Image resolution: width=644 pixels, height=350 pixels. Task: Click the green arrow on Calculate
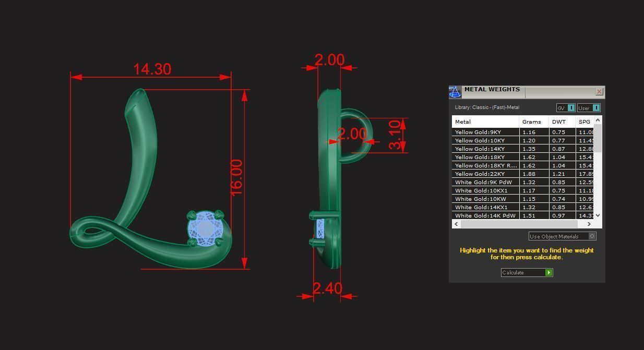click(x=548, y=272)
